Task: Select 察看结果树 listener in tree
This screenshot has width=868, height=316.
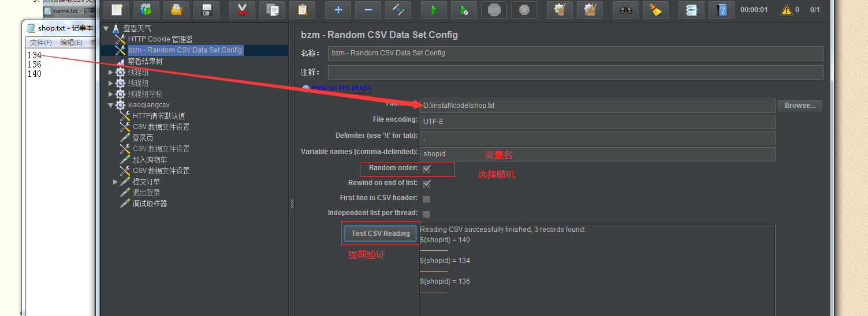Action: pos(145,61)
